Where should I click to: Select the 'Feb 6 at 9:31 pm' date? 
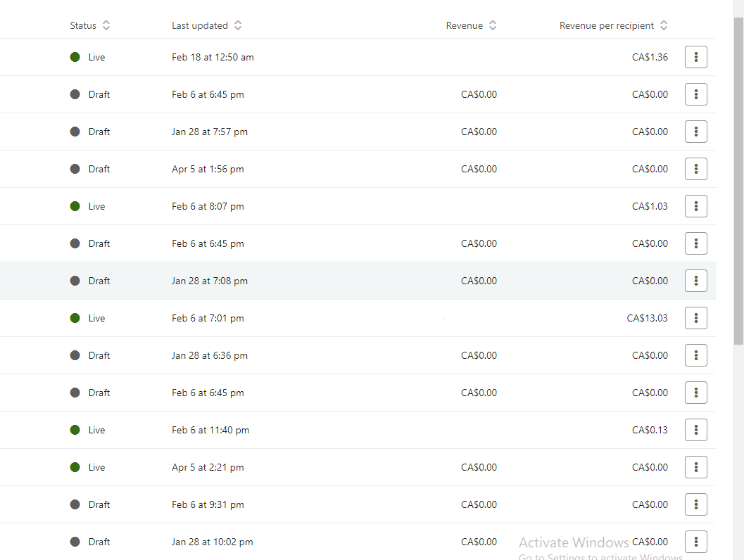(x=208, y=504)
